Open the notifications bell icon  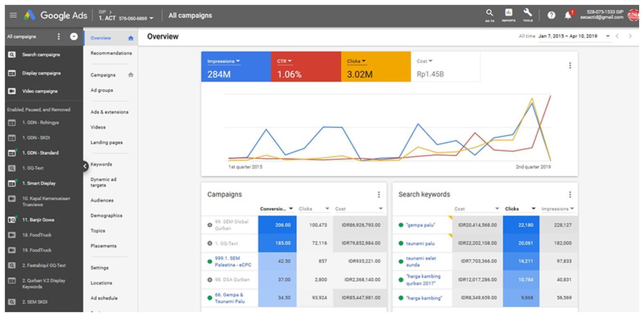(568, 15)
